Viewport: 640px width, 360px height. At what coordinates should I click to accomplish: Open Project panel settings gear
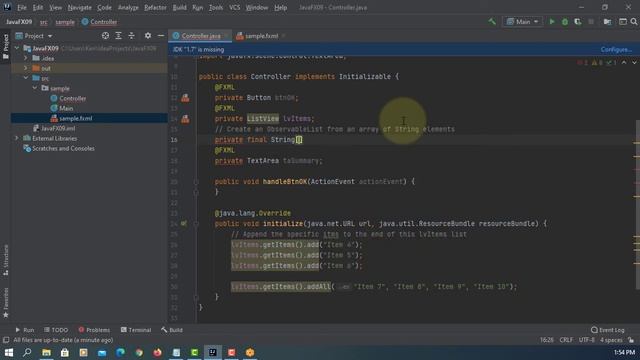pos(148,36)
